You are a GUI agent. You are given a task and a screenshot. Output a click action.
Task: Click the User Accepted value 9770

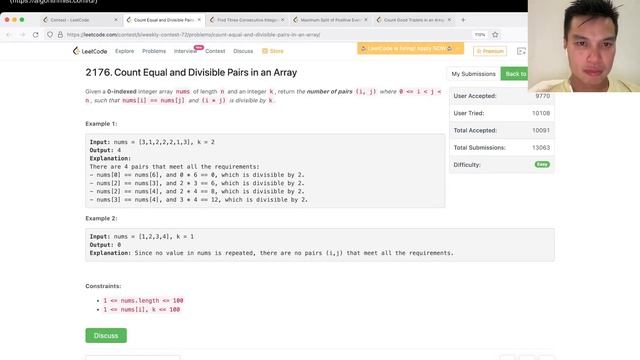click(x=542, y=96)
